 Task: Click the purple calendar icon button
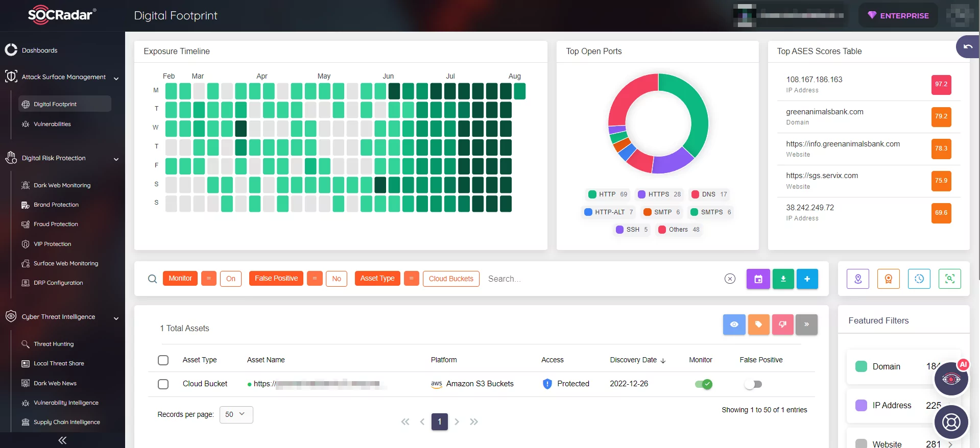click(758, 279)
